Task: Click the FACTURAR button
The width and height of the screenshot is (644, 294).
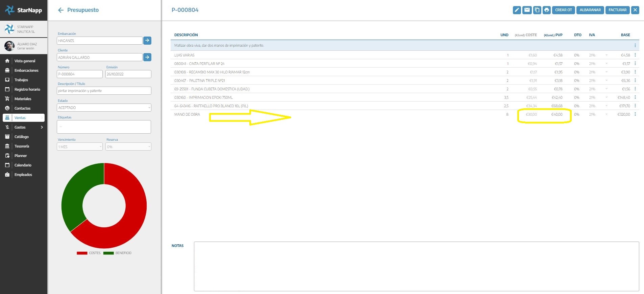Action: click(617, 10)
